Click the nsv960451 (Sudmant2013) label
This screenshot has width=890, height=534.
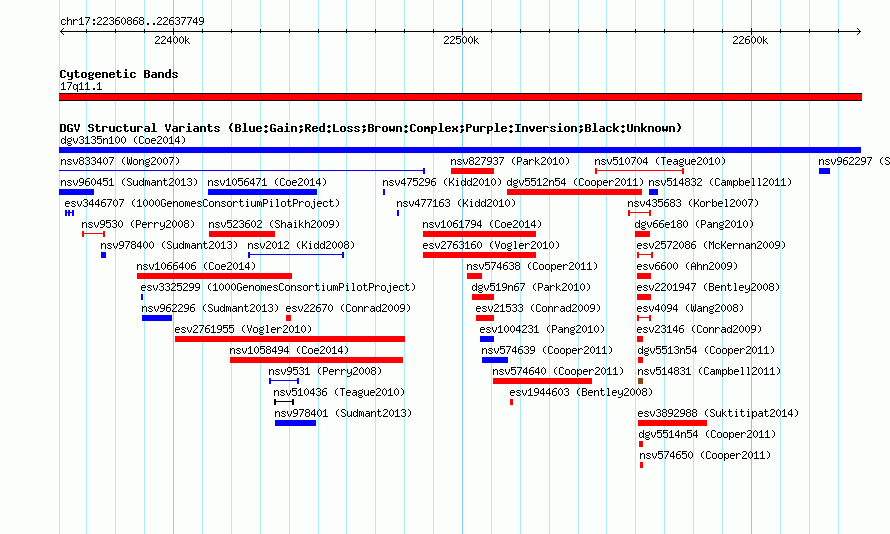(129, 182)
